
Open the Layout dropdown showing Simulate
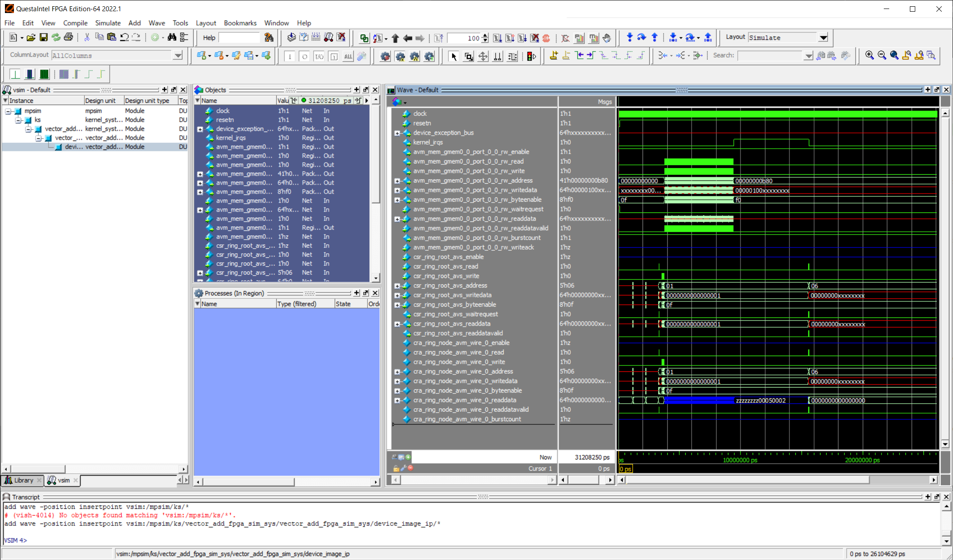(x=824, y=38)
